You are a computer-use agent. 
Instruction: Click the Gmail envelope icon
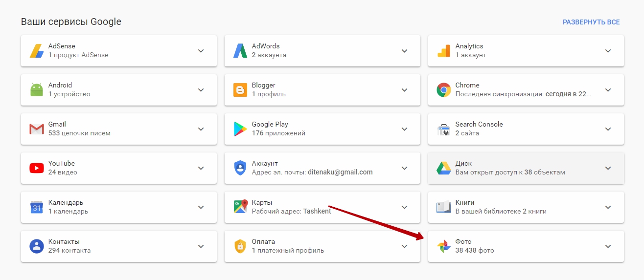(x=37, y=129)
